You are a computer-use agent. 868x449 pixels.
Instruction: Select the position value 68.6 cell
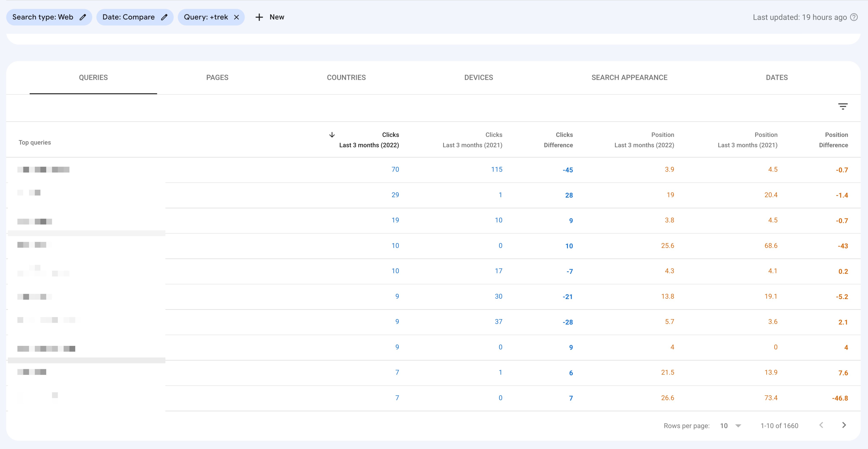(x=771, y=245)
